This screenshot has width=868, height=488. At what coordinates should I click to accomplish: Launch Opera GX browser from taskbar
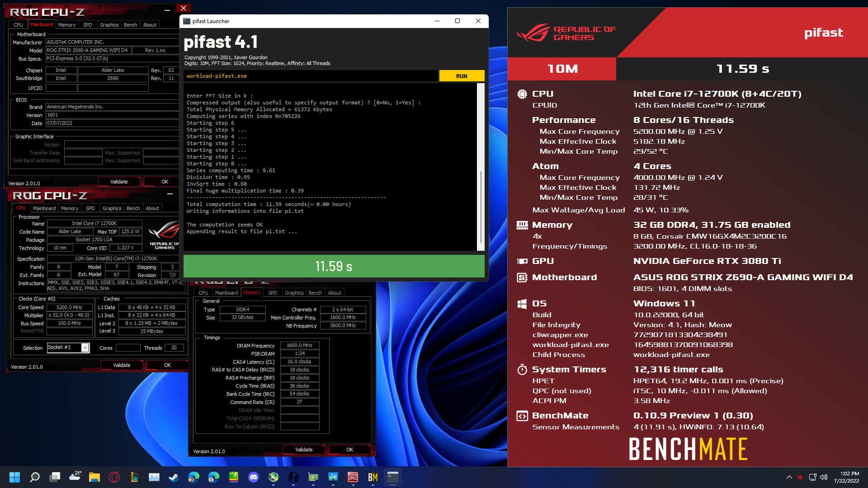coord(114,477)
